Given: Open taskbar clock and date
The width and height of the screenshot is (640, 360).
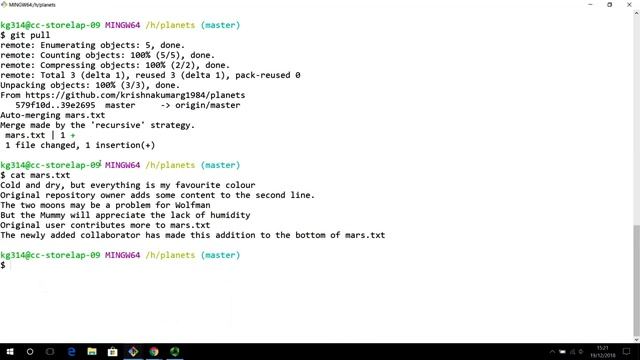Looking at the screenshot, I should click(x=602, y=351).
